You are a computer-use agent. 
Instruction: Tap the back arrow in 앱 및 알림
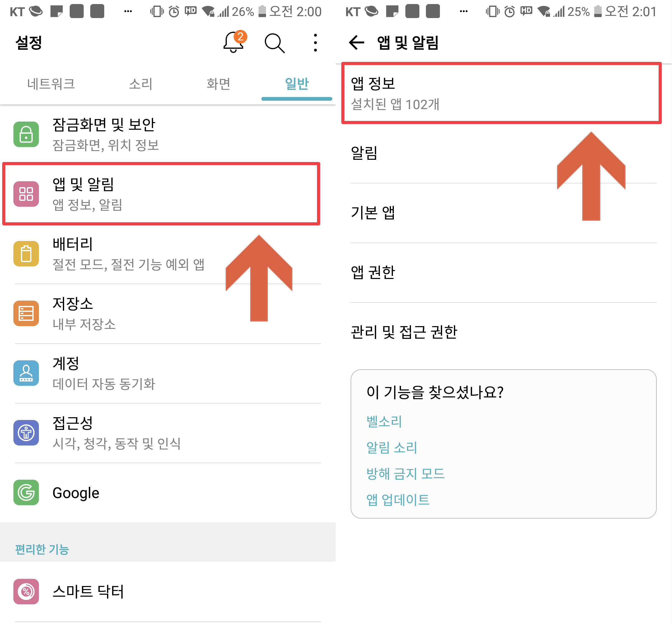point(356,43)
